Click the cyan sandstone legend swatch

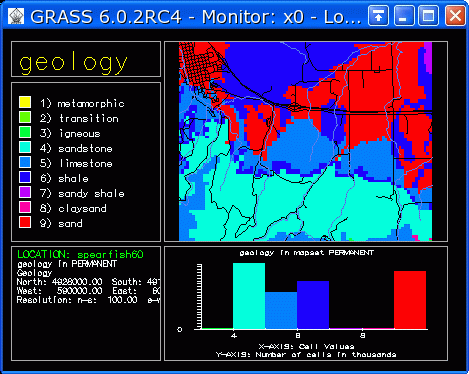point(25,147)
